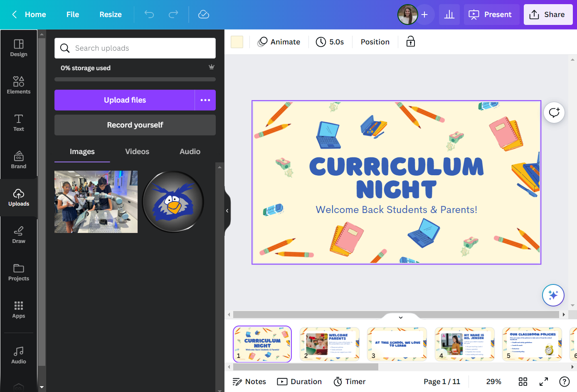Switch to the Audio uploads tab
Image resolution: width=577 pixels, height=392 pixels.
coord(190,152)
